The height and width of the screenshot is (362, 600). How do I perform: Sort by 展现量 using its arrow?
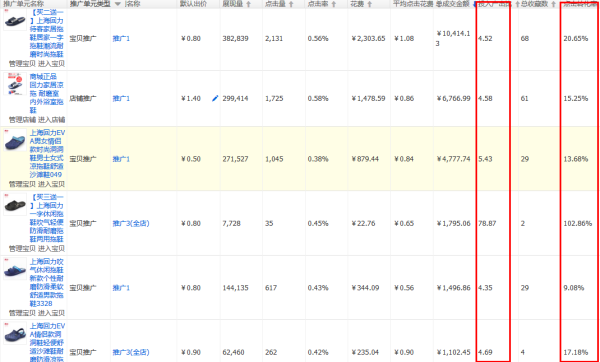coord(248,4)
